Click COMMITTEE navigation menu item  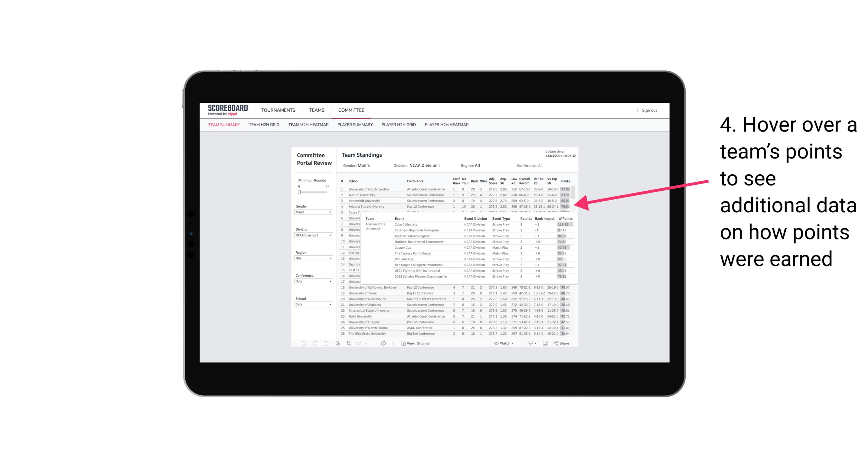[352, 110]
